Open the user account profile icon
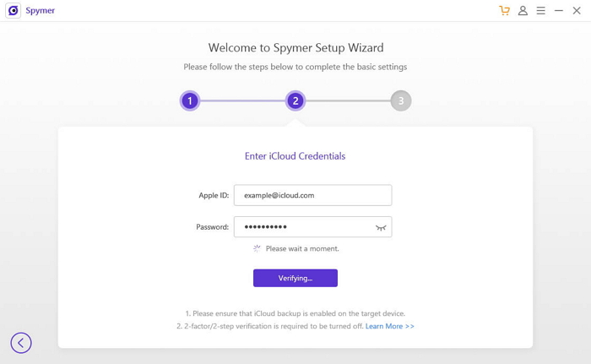This screenshot has height=364, width=591. click(x=523, y=11)
